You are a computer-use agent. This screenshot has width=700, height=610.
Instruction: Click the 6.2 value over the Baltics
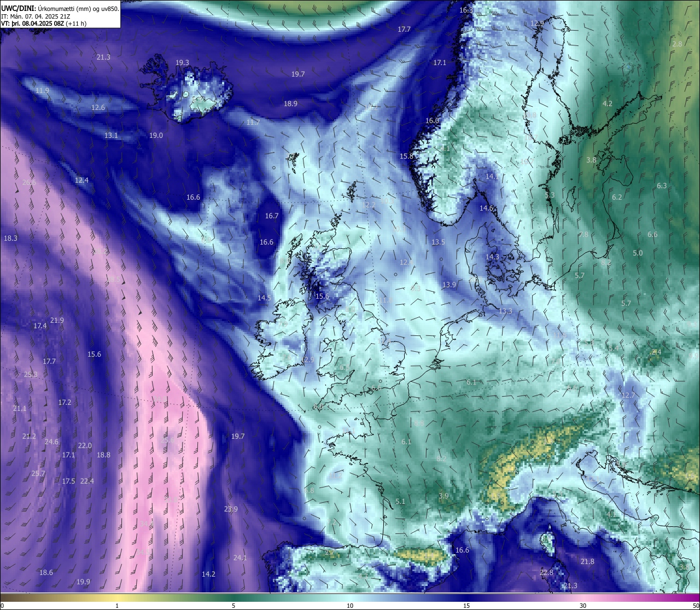coord(617,197)
